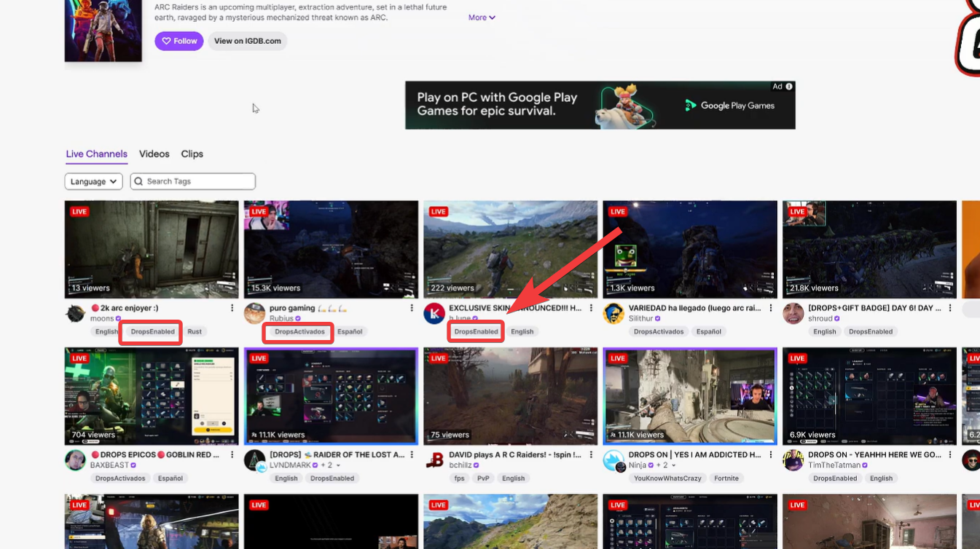Viewport: 980px width, 549px height.
Task: Open the 'puro gaming' stream title
Action: [x=308, y=308]
